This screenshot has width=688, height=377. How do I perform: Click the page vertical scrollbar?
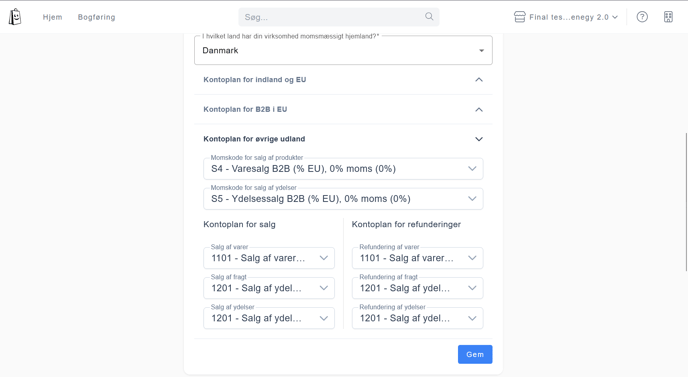686,202
